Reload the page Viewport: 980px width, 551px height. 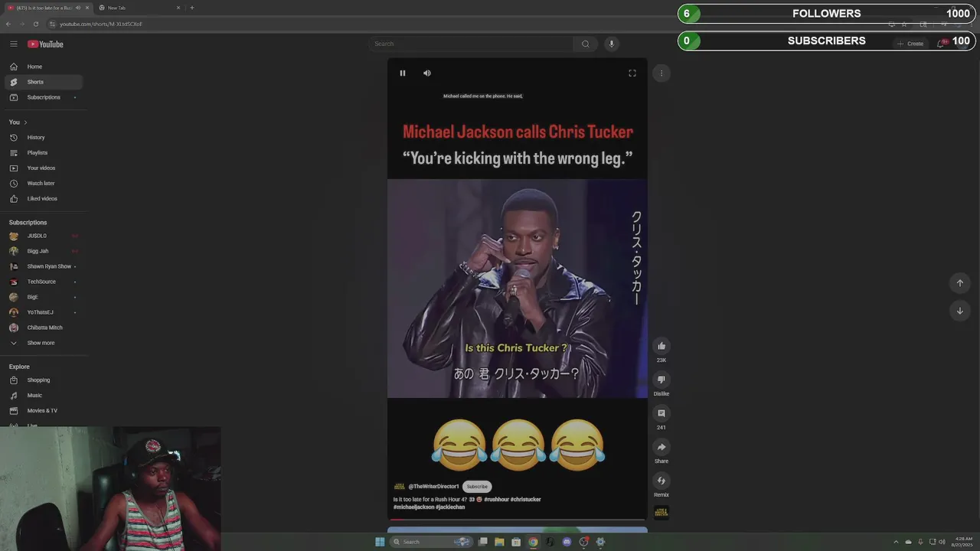click(35, 24)
